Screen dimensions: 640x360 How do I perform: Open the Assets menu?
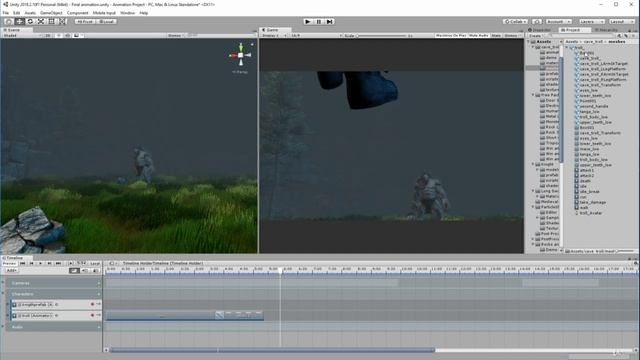click(x=30, y=13)
